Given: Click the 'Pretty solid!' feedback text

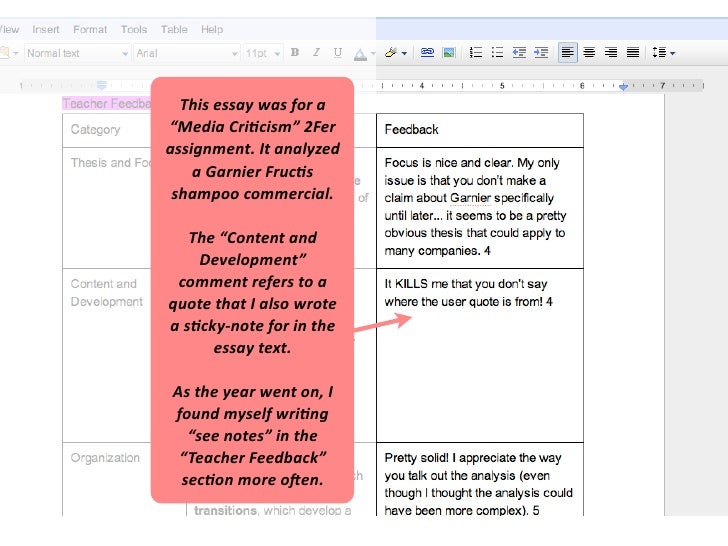Looking at the screenshot, I should [478, 484].
